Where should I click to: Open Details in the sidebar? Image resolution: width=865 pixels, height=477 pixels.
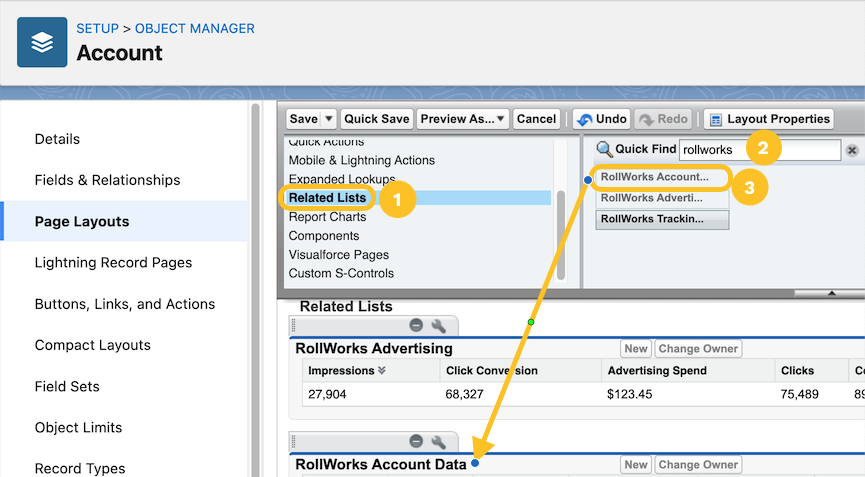57,139
